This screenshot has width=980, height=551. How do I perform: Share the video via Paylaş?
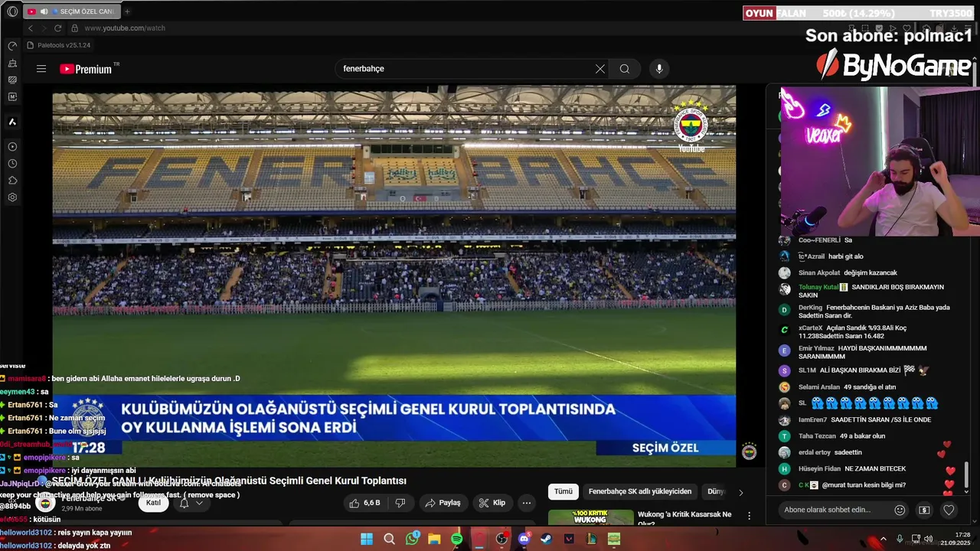[x=443, y=503]
